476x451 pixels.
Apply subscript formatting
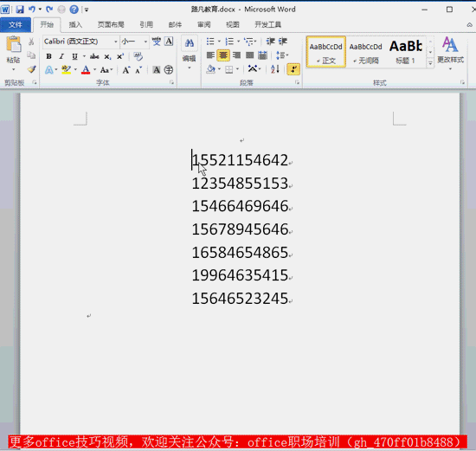point(107,56)
